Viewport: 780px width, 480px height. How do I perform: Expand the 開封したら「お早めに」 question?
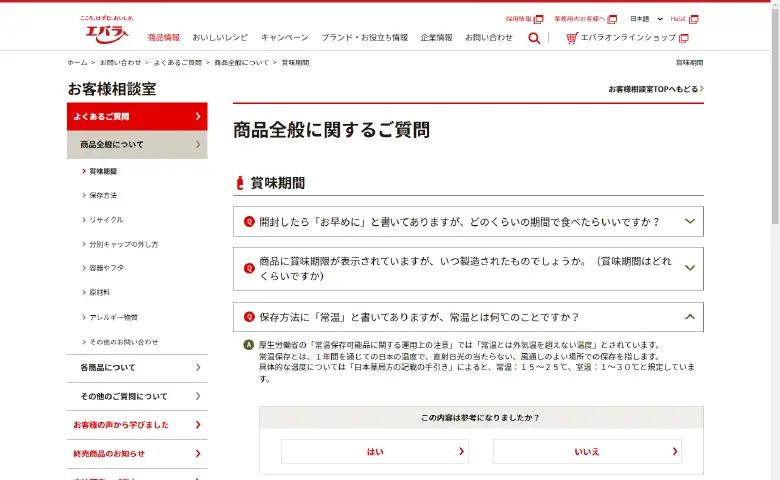[468, 222]
